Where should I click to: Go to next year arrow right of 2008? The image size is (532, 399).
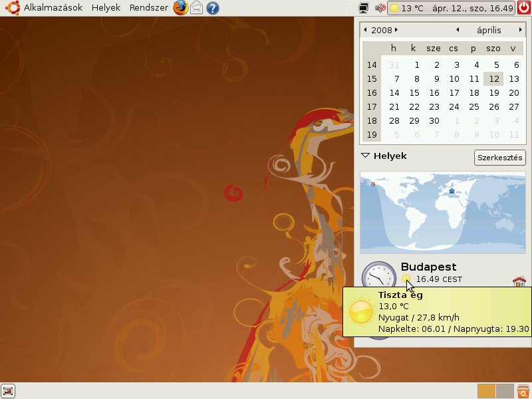(396, 30)
